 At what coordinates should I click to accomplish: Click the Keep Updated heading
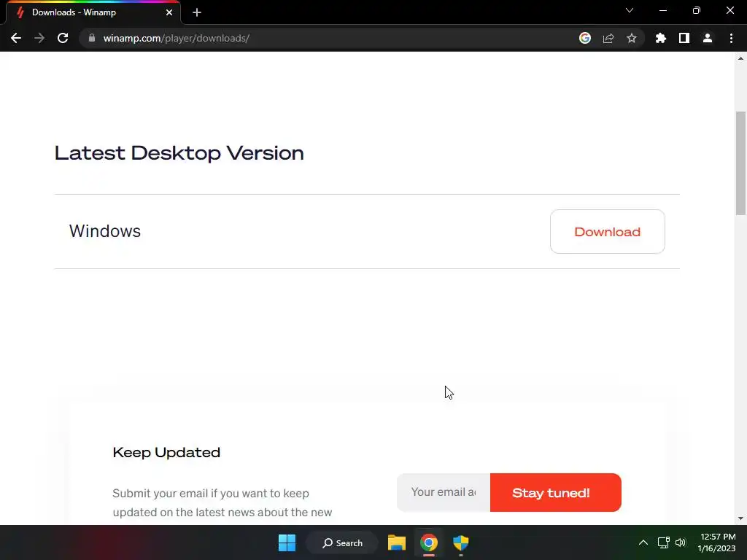click(166, 452)
